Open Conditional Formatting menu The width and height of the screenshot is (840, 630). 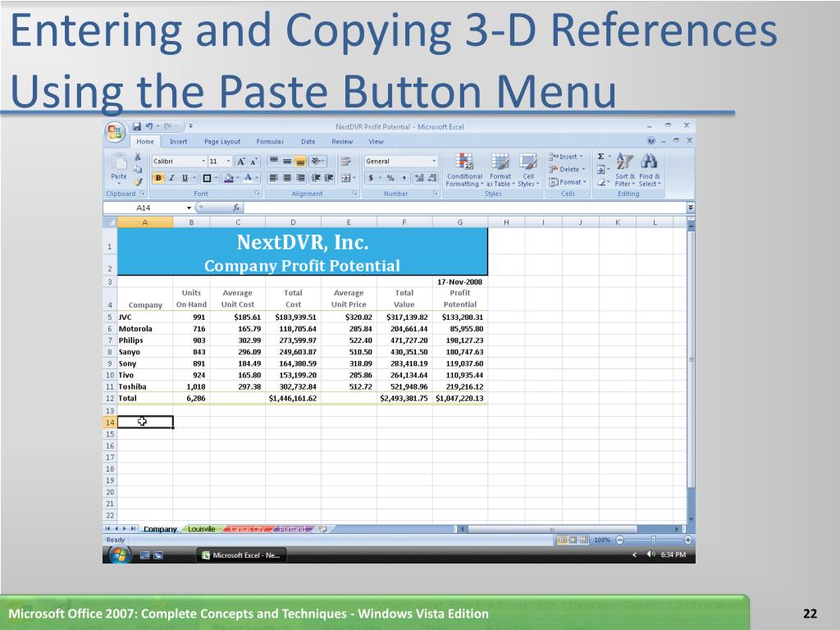point(464,170)
